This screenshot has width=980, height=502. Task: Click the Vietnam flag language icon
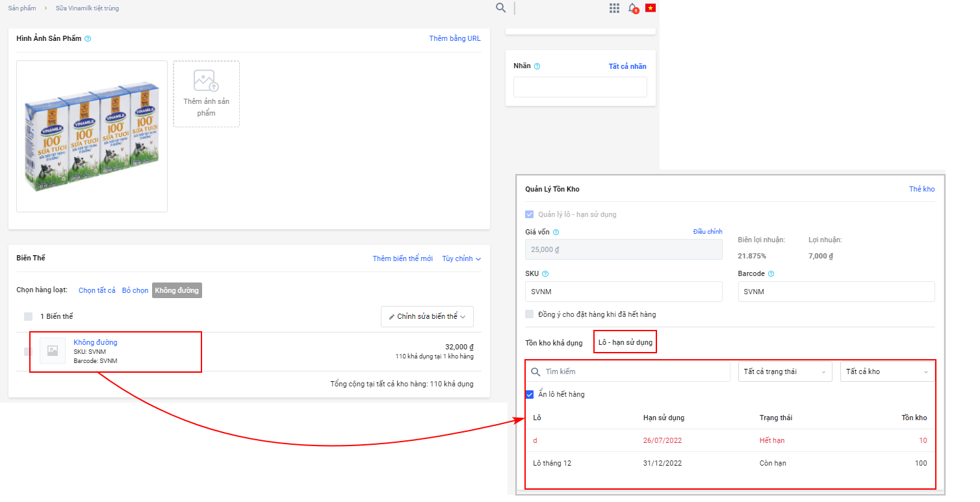tap(651, 8)
